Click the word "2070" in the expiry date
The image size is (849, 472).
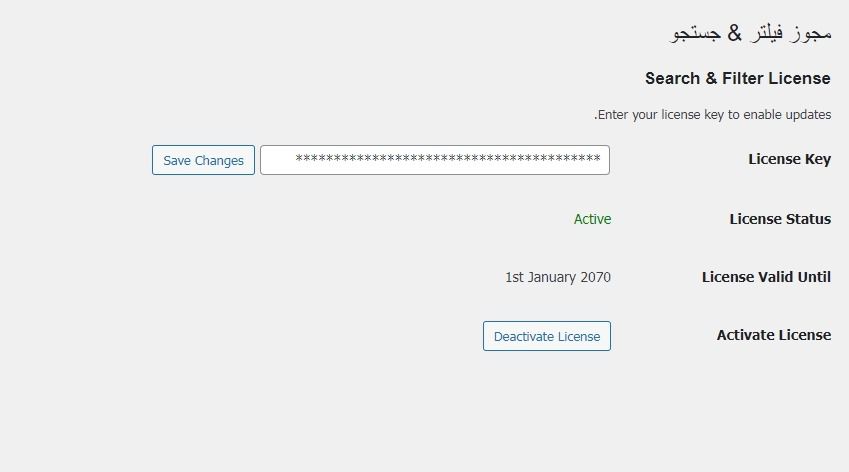(x=595, y=277)
